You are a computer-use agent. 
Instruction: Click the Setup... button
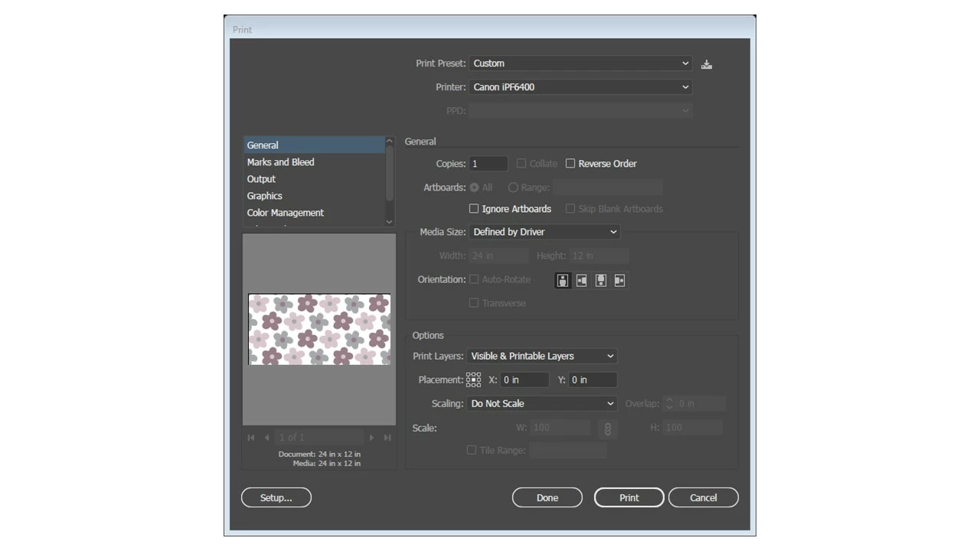pos(276,497)
